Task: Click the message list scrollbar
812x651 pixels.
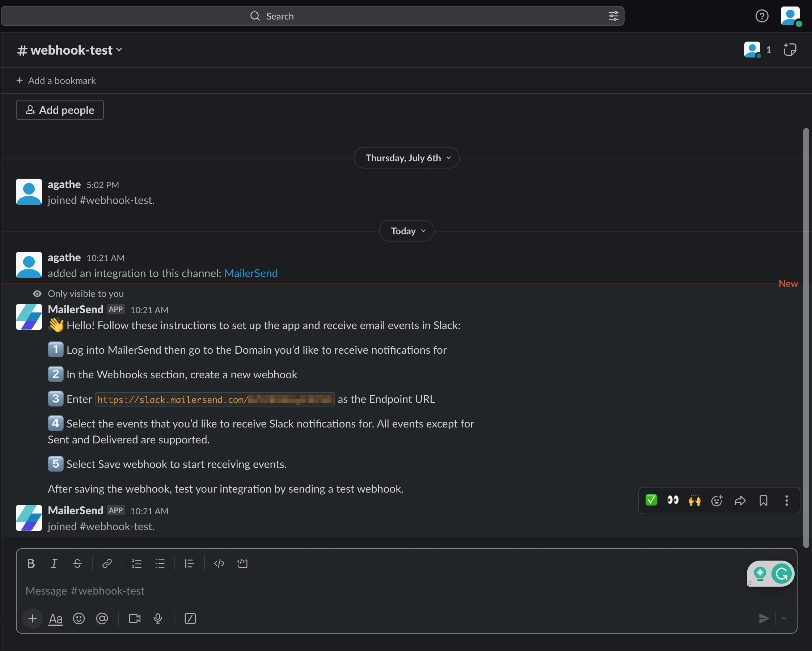Action: tap(806, 338)
